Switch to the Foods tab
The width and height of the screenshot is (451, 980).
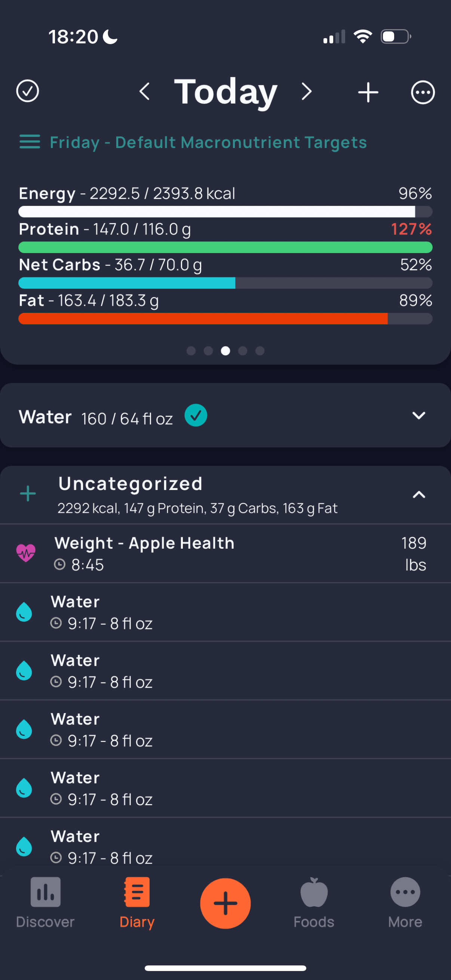pos(314,903)
